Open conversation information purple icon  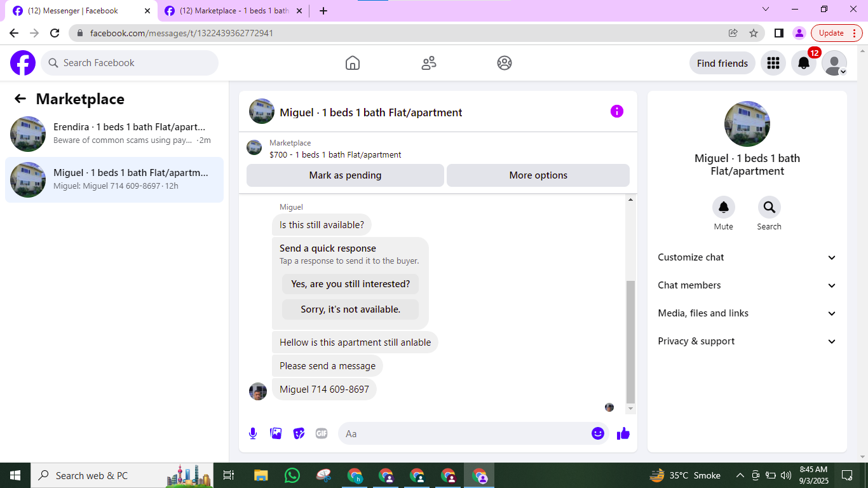pyautogui.click(x=617, y=111)
